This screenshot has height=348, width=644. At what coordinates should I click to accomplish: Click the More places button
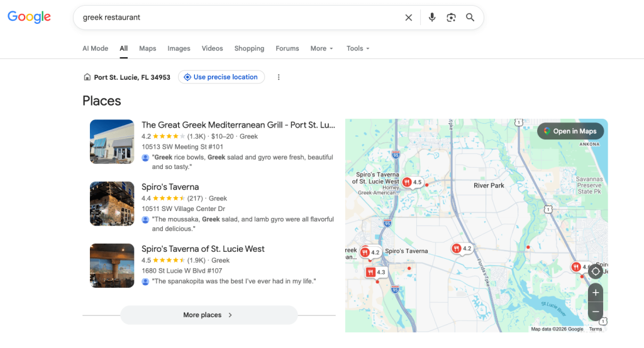tap(209, 315)
